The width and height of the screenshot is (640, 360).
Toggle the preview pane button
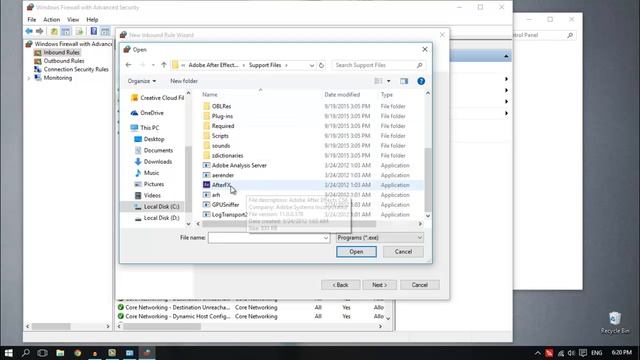(x=404, y=81)
